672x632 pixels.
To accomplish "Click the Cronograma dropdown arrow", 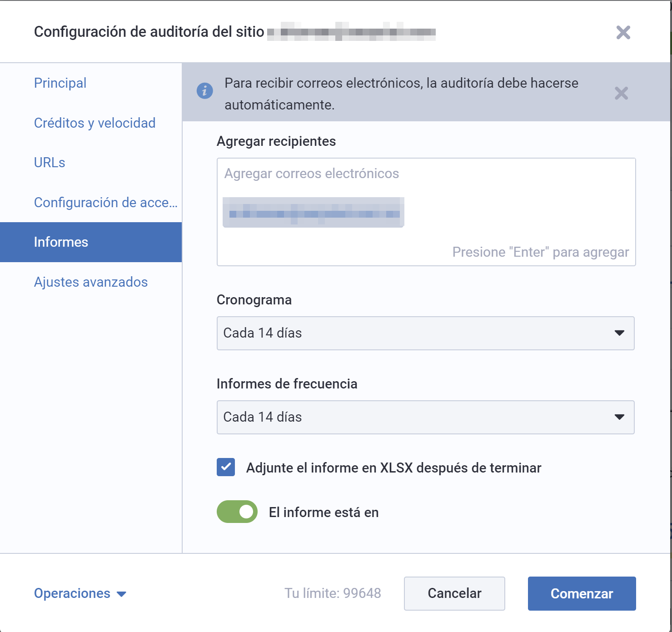I will tap(619, 333).
